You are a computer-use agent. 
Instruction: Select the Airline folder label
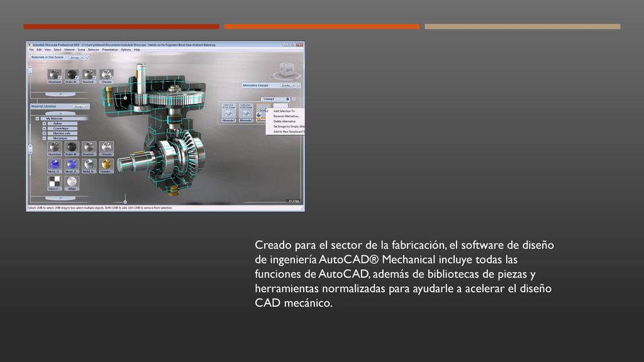(57, 124)
